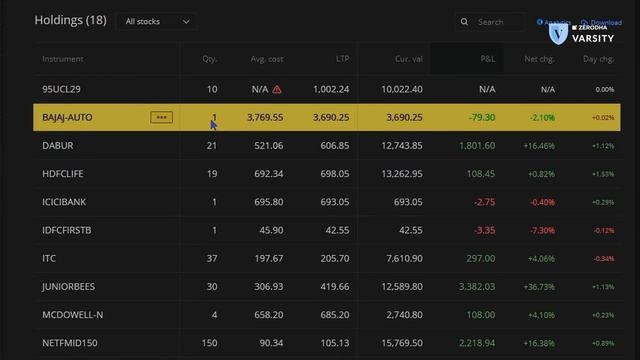The width and height of the screenshot is (640, 360).
Task: Click NETFMID150 quantity 150
Action: [209, 343]
